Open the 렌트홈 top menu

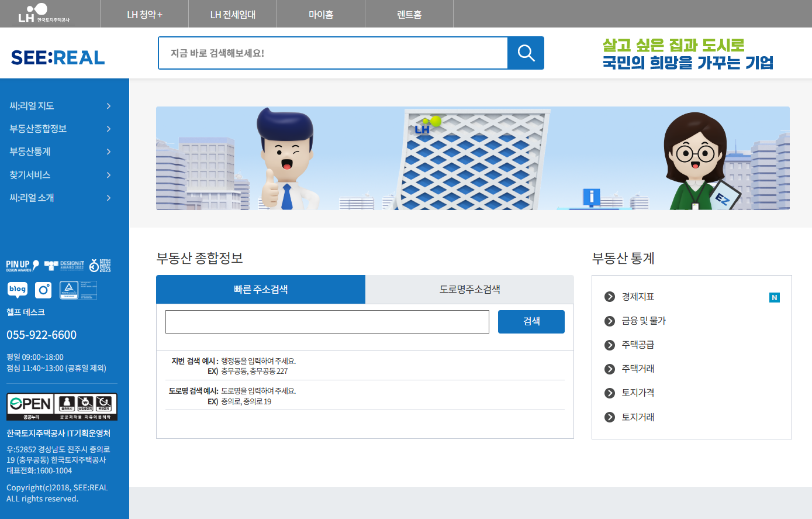coord(409,14)
